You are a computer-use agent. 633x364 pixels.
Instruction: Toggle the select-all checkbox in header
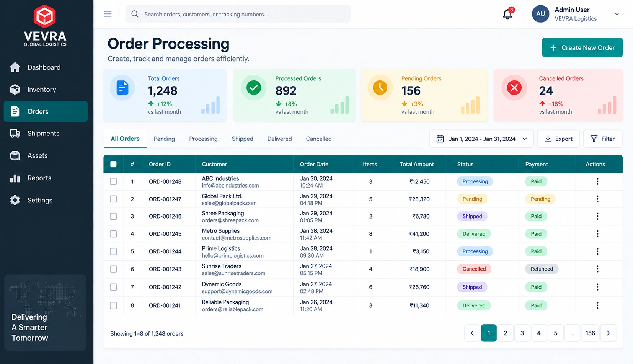point(113,164)
